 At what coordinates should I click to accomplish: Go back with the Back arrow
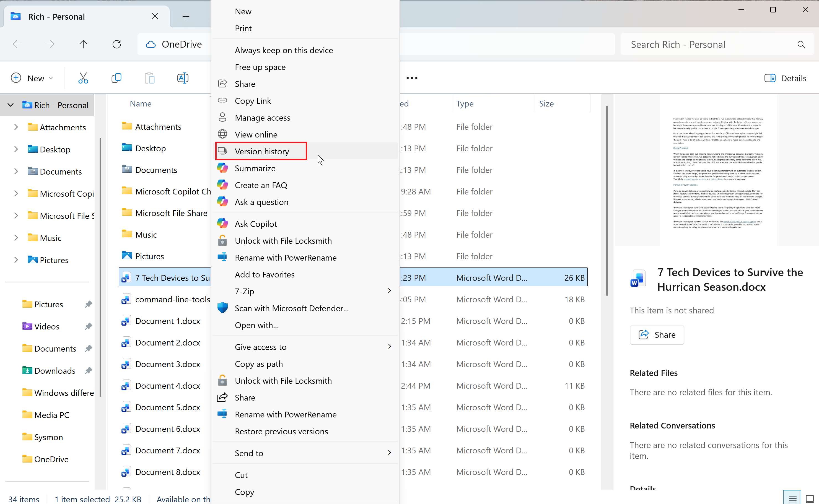point(17,44)
